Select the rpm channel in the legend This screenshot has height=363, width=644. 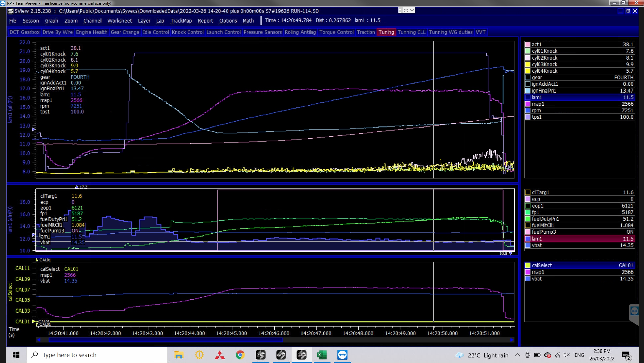[536, 110]
